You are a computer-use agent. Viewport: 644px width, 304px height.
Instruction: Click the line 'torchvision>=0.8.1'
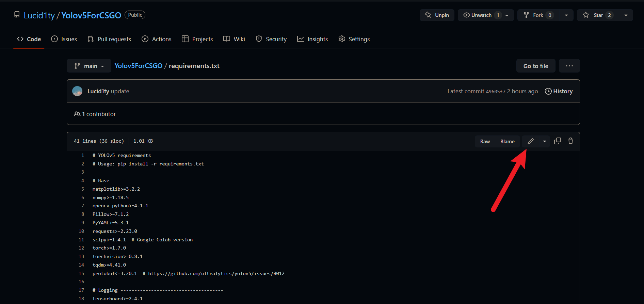point(117,256)
